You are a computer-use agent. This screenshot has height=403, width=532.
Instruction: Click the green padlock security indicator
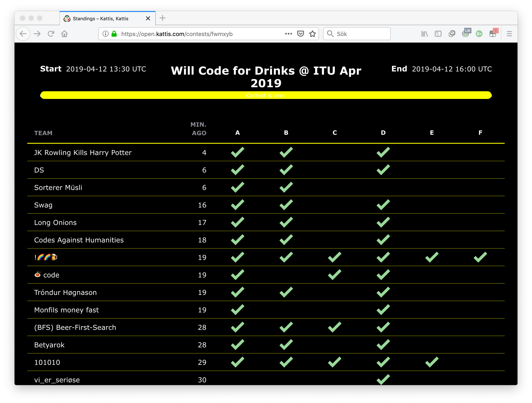tap(114, 34)
